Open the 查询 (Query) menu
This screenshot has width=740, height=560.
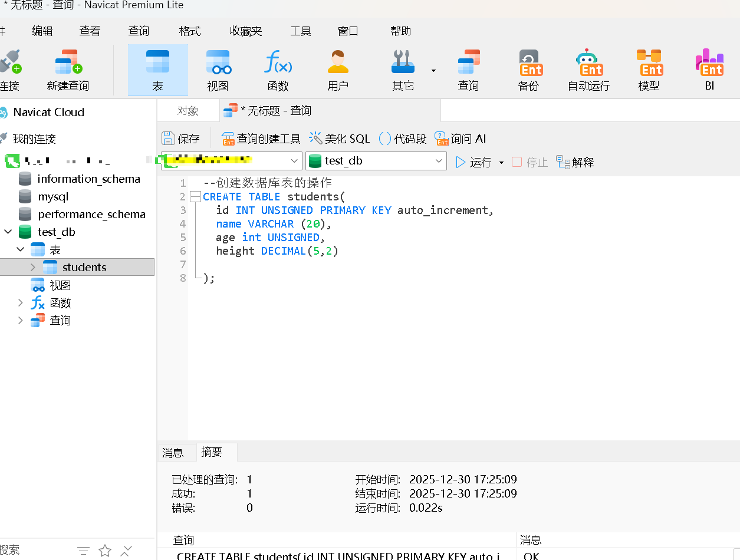pyautogui.click(x=139, y=31)
